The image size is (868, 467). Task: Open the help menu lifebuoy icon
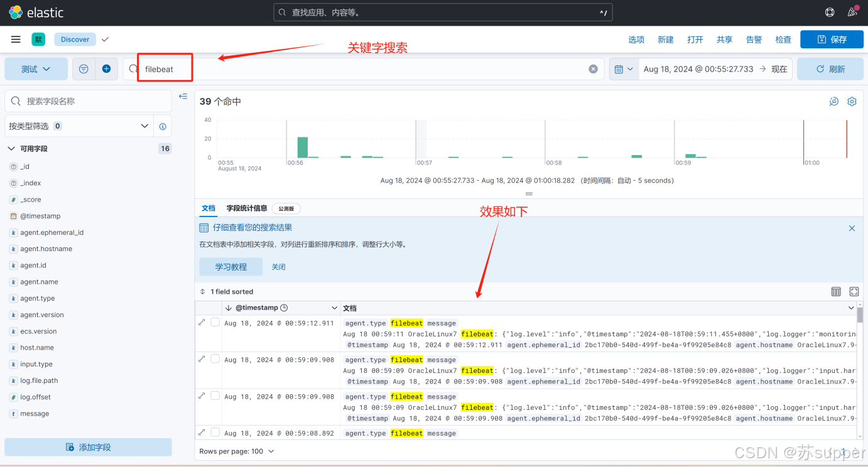[830, 12]
